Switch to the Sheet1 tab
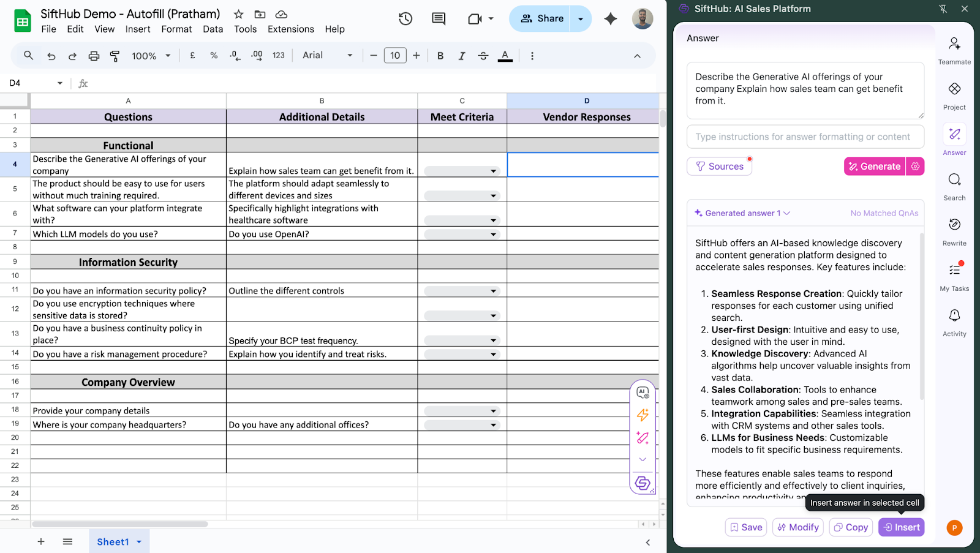 (x=113, y=542)
